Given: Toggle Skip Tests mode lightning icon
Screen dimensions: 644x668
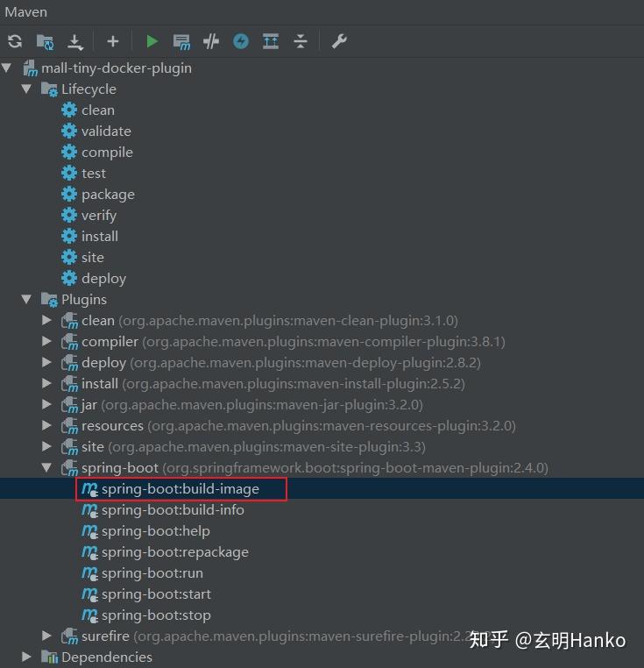Looking at the screenshot, I should 241,41.
